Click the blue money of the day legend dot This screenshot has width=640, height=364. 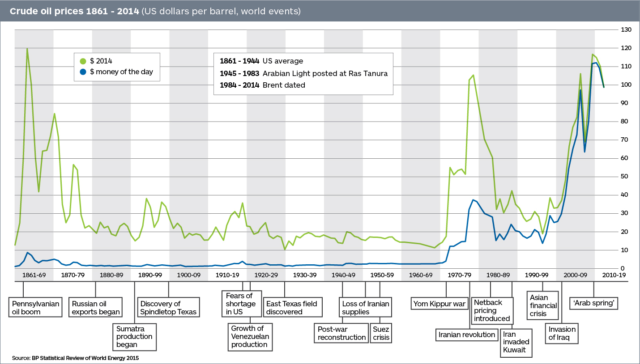[x=82, y=72]
